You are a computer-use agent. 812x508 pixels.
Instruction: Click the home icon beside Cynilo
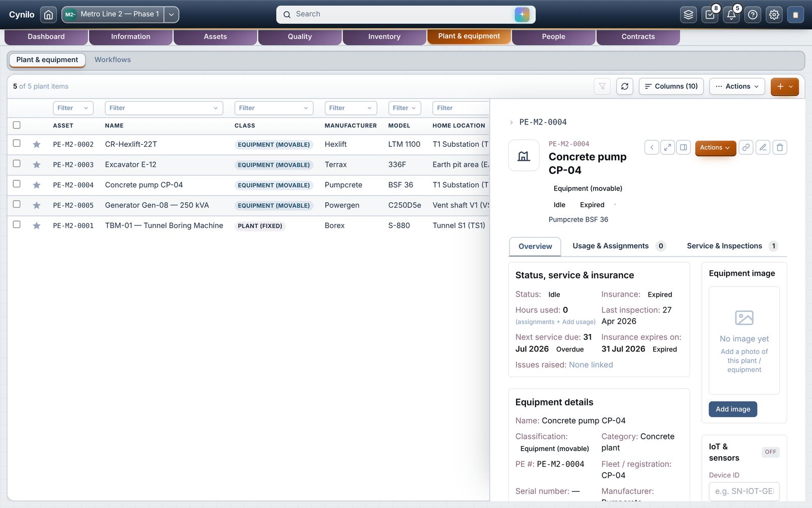48,15
